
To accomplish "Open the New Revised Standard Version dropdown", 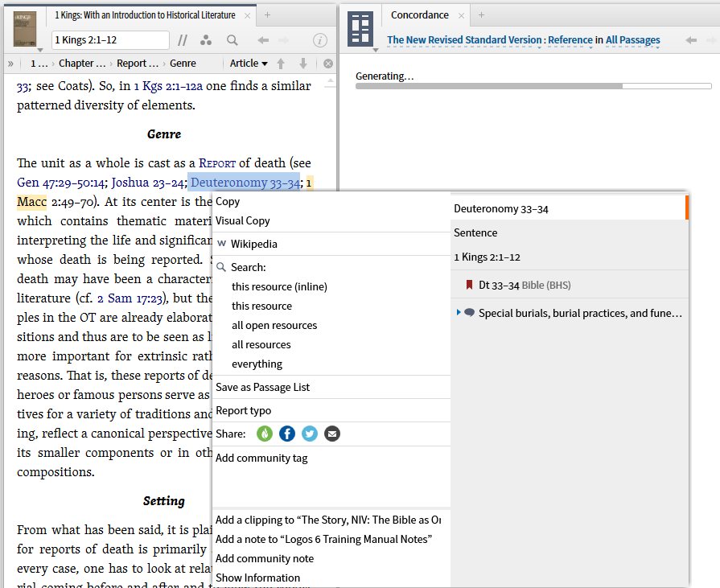I will (x=464, y=40).
